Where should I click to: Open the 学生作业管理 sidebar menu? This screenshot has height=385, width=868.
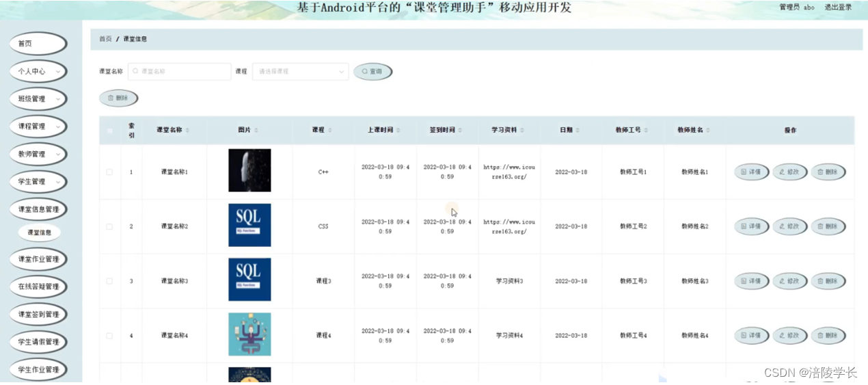38,370
